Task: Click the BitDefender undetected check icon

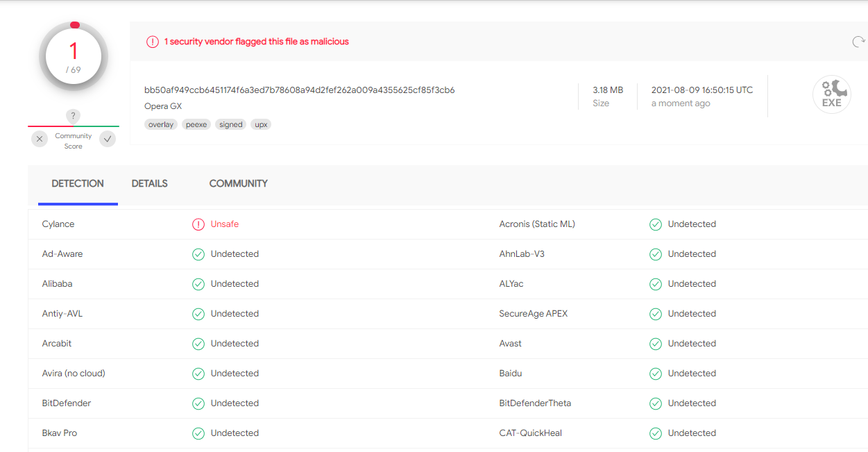Action: point(198,403)
